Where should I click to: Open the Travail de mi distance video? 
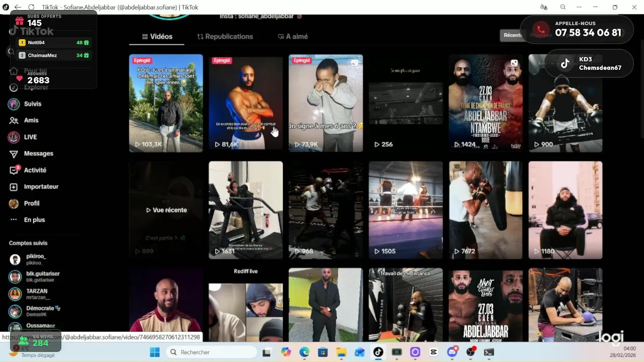(x=406, y=305)
